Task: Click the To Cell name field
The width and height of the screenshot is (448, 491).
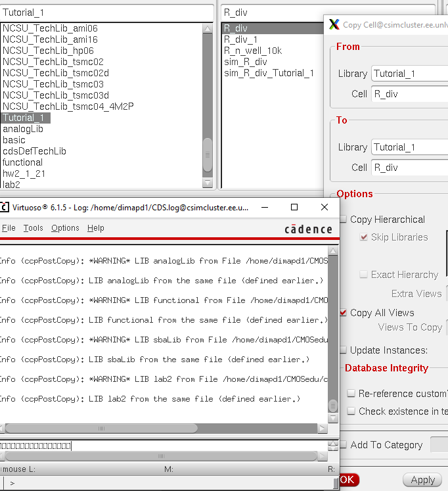Action: 409,168
